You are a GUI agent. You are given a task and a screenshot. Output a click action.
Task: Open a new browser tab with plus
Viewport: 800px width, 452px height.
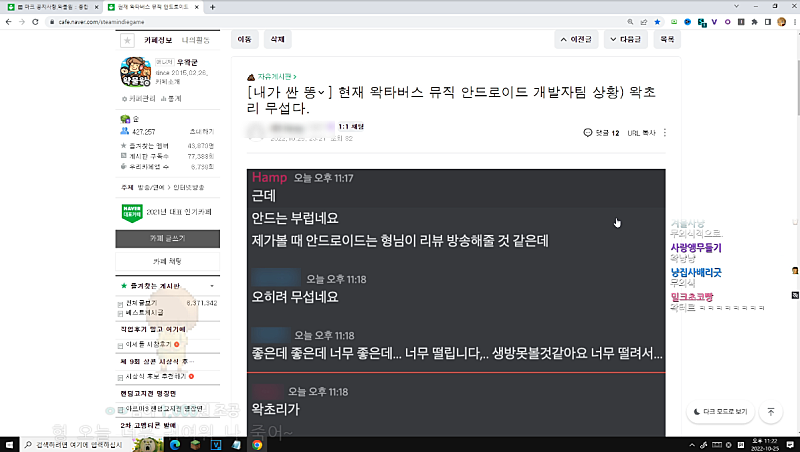pyautogui.click(x=212, y=7)
